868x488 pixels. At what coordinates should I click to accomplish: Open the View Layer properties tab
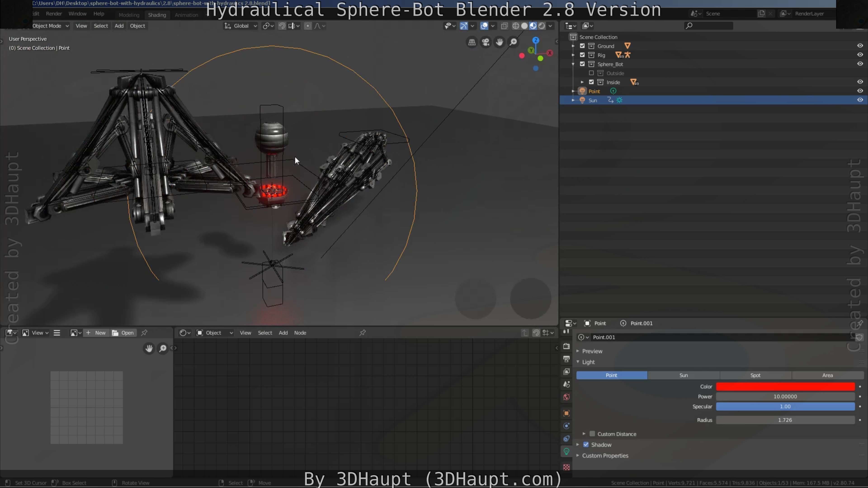(x=566, y=371)
